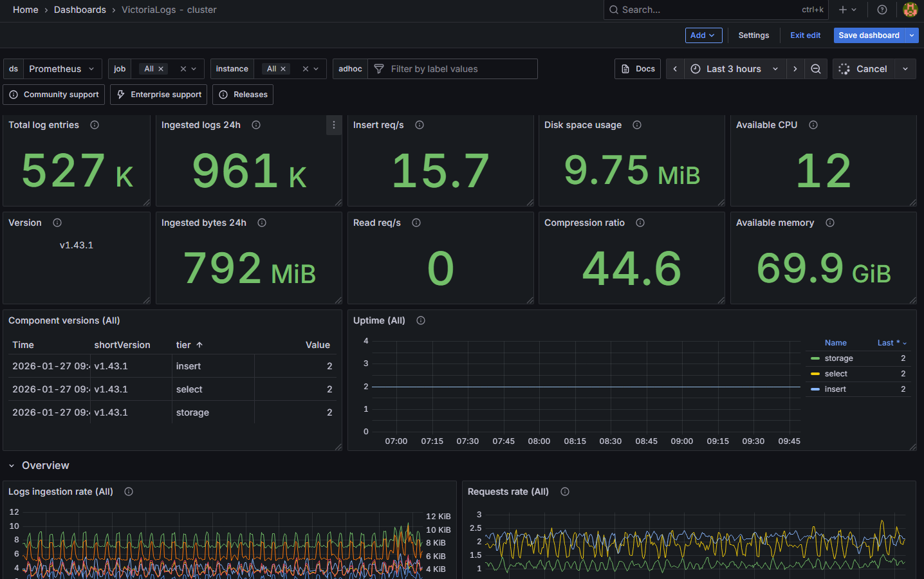Click the Save dashboard button
This screenshot has height=579, width=924.
pos(869,35)
